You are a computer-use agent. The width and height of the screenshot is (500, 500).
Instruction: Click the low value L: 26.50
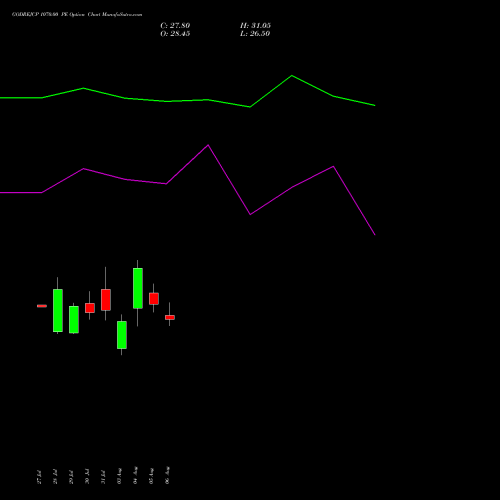click(x=255, y=34)
